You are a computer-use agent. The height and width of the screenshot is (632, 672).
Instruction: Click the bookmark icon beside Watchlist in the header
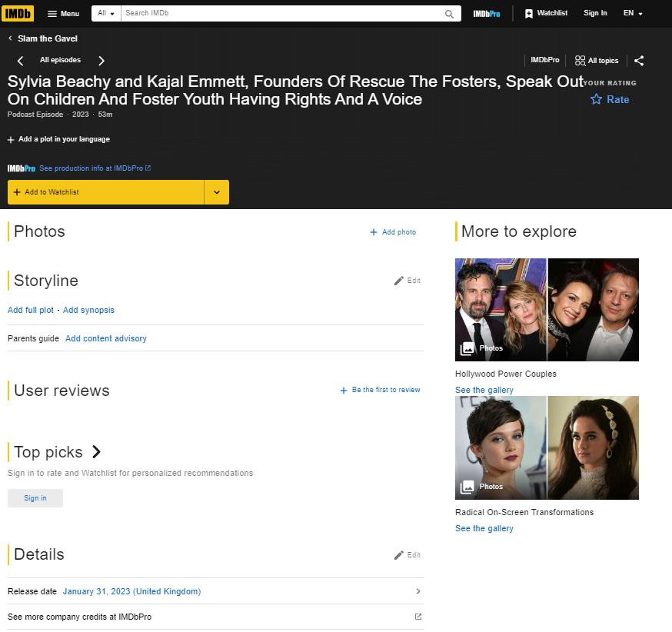click(x=529, y=14)
